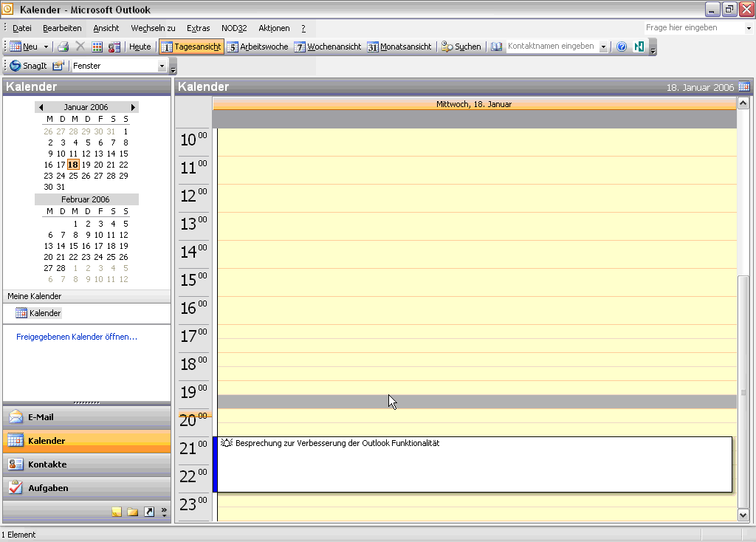Viewport: 756px width, 542px height.
Task: Click the Januar 2006 month header
Action: pyautogui.click(x=86, y=107)
